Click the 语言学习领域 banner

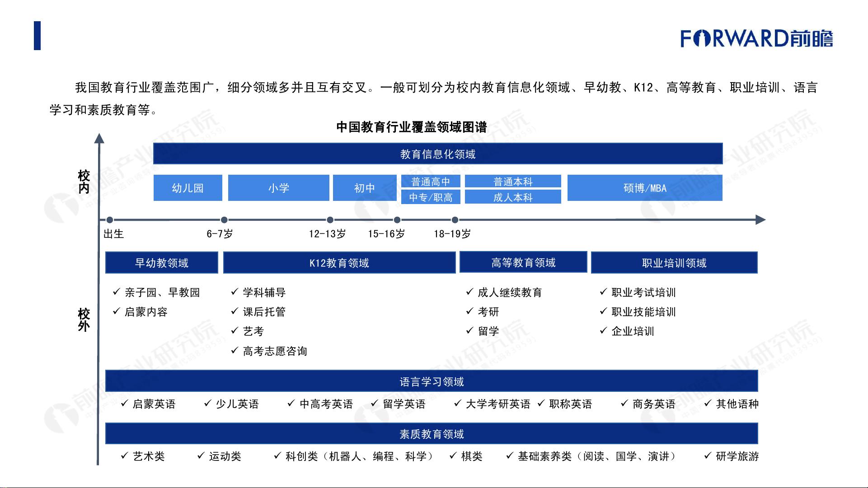[431, 381]
